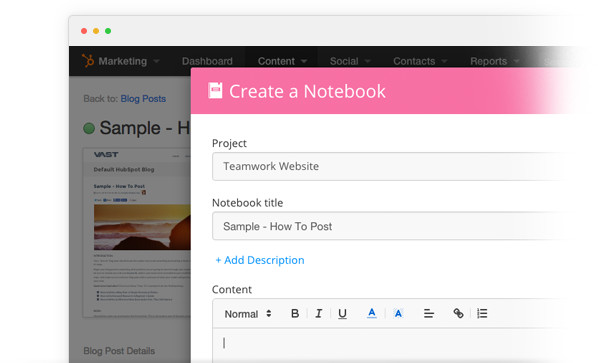Image resolution: width=598 pixels, height=363 pixels.
Task: Toggle italic formatting
Action: (x=318, y=313)
